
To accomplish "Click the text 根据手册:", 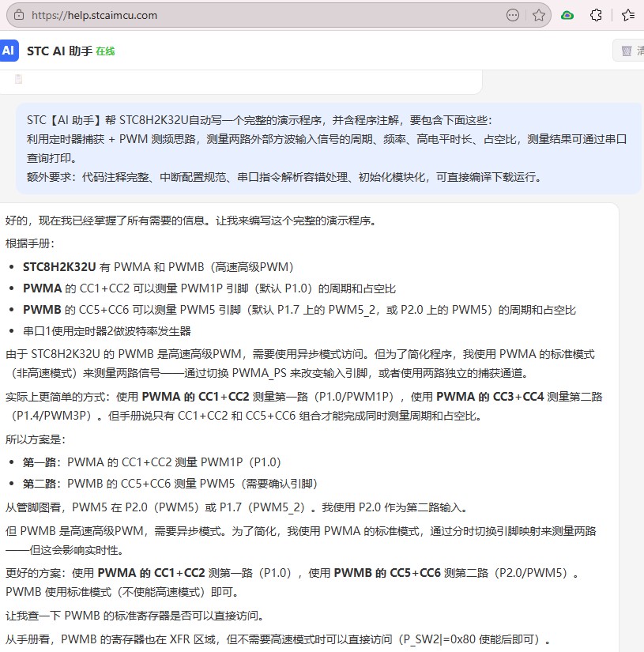I will tap(30, 243).
